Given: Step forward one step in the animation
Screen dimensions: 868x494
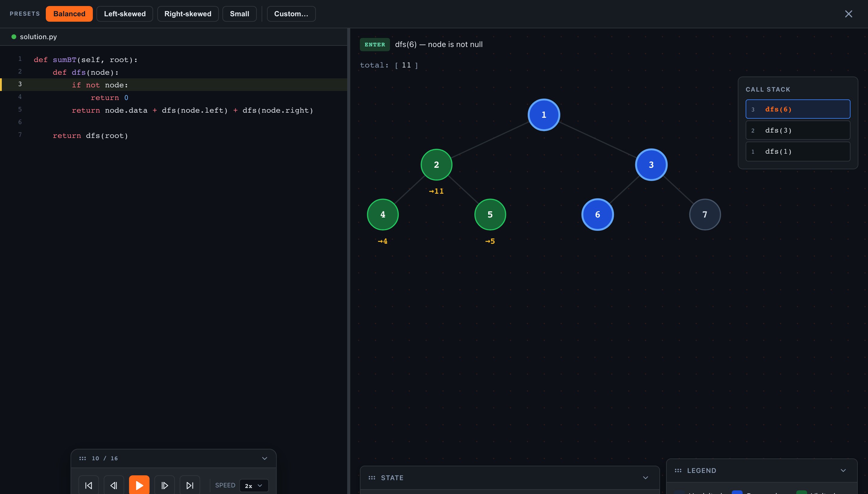Looking at the screenshot, I should tap(165, 485).
